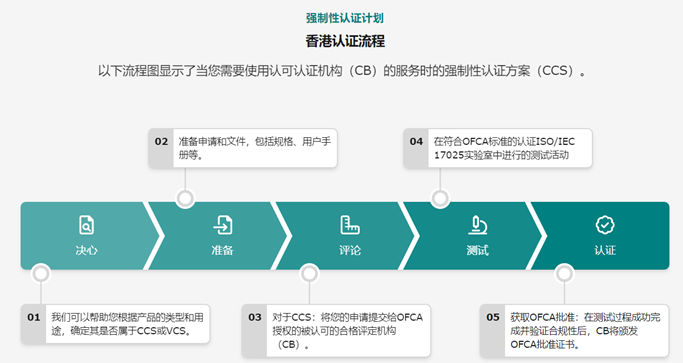Click the text 在符合OFCA标准的认证ISO/IEC 17025实验室
Screen dimensions: 683x363
pyautogui.click(x=504, y=148)
